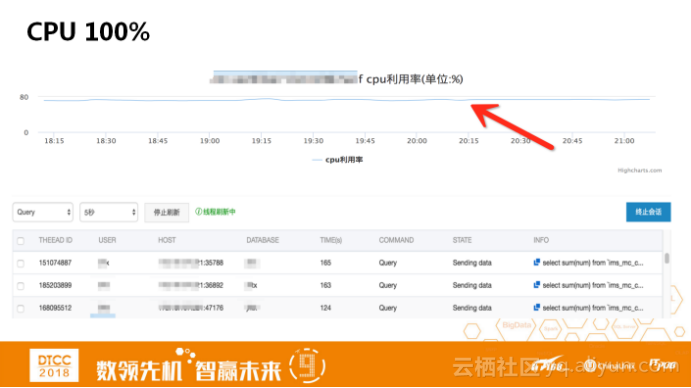This screenshot has width=691, height=388.
Task: Click the copy icon in thread 168095512's INFO cell
Action: coord(536,307)
